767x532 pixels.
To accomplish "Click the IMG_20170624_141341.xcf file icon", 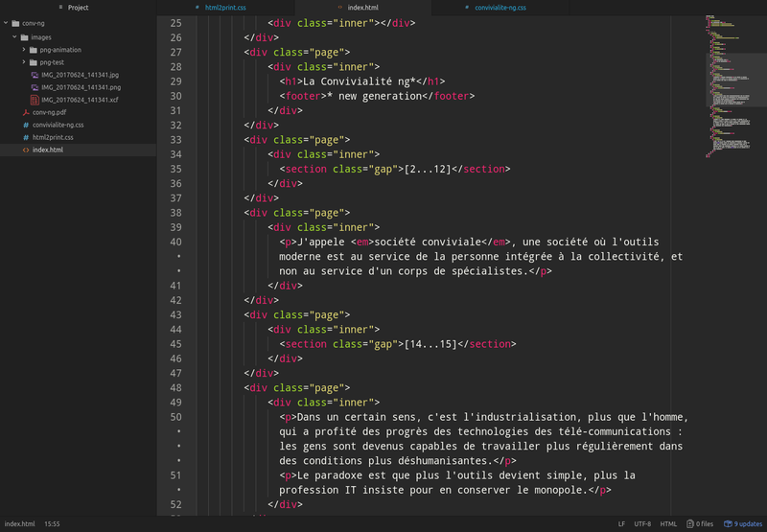I will 35,100.
